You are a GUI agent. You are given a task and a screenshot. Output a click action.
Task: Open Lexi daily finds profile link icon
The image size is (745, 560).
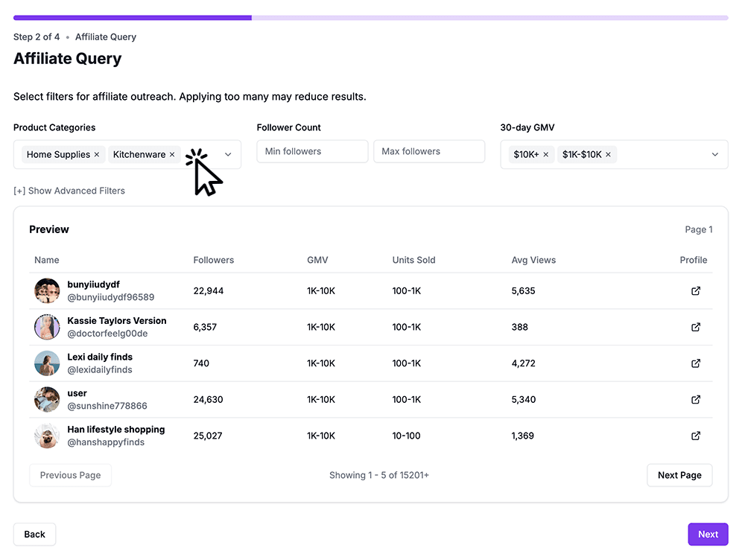696,363
